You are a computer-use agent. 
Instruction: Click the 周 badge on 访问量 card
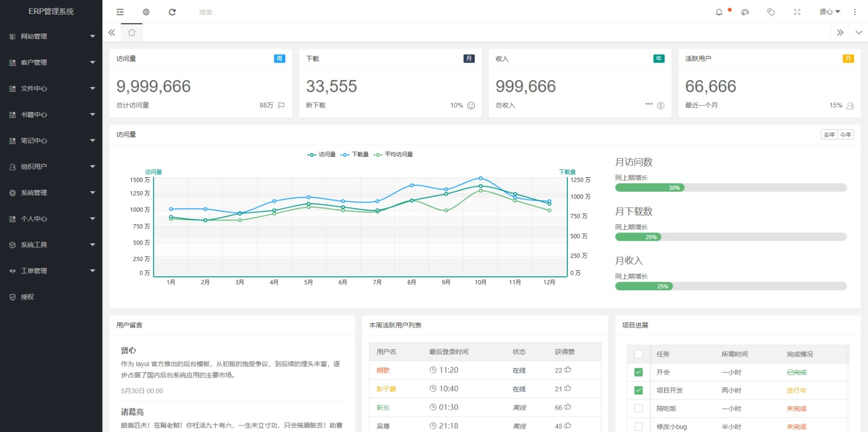[279, 59]
